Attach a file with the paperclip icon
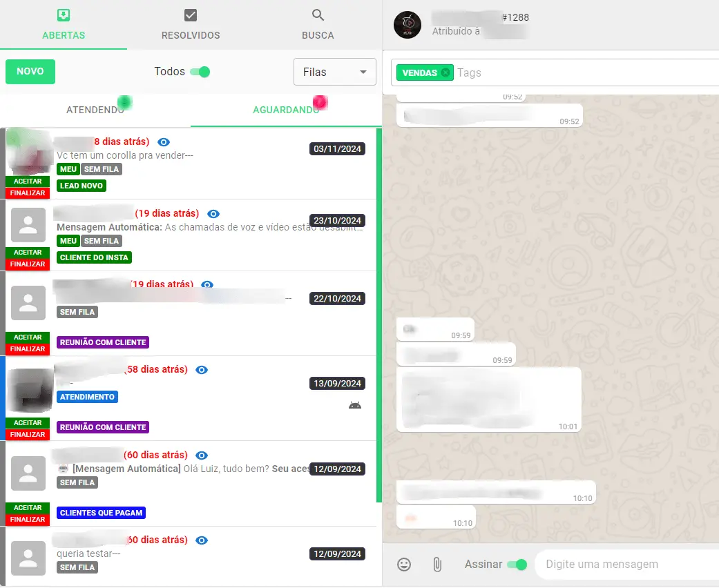 437,564
